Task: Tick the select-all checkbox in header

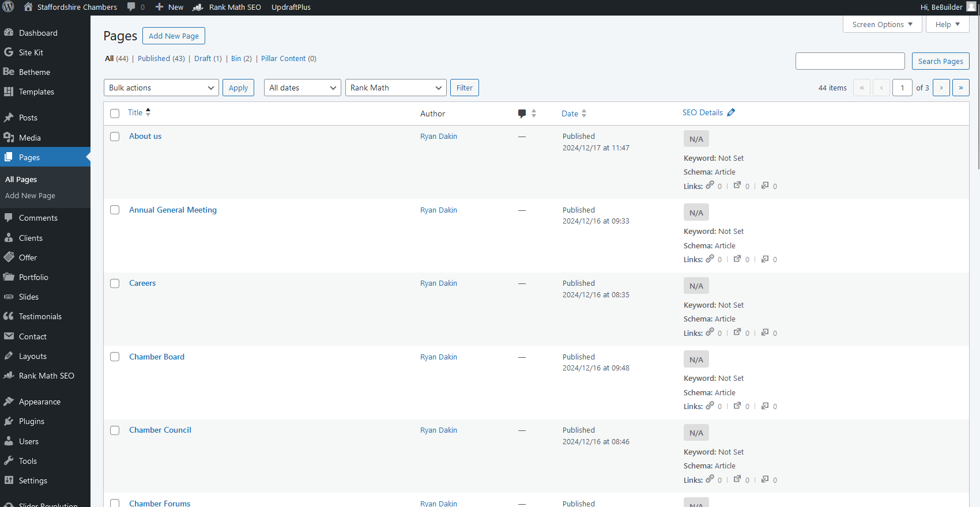Action: 115,113
